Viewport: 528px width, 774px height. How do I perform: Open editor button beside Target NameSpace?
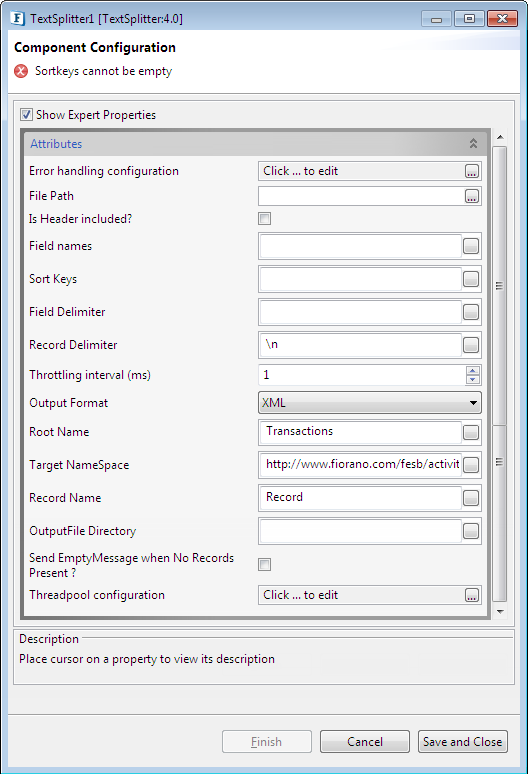pyautogui.click(x=471, y=465)
